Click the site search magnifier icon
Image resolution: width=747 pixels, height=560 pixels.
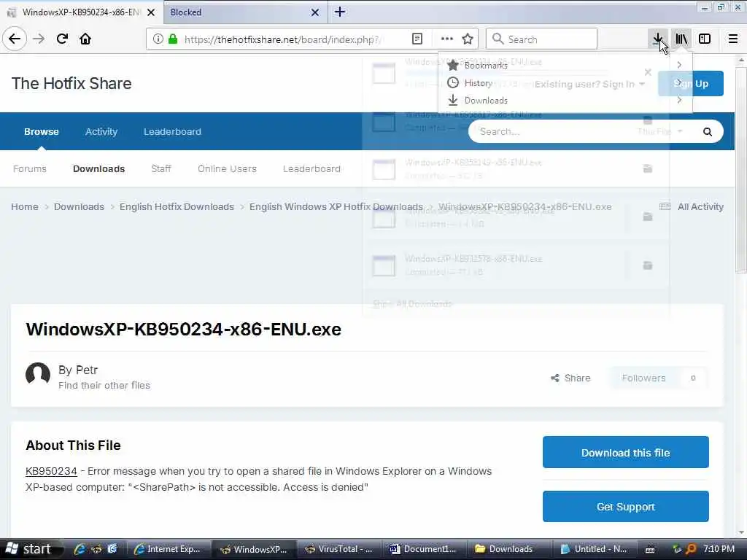(x=708, y=132)
